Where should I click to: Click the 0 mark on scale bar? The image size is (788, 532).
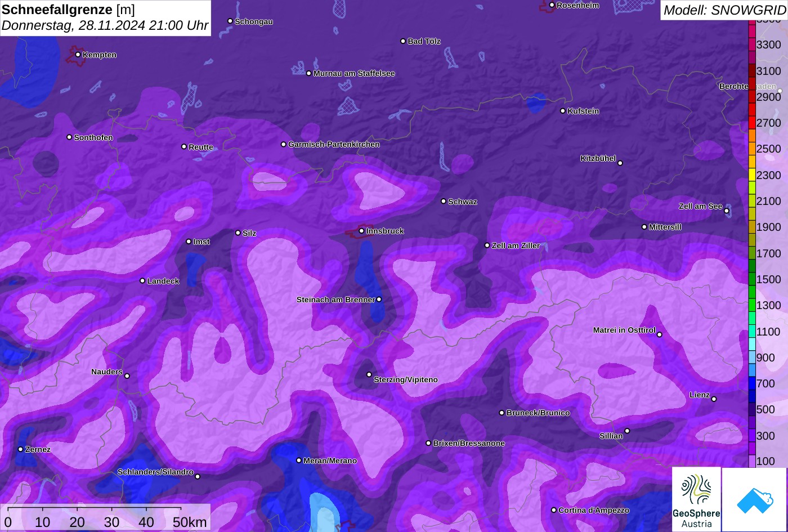pos(8,522)
